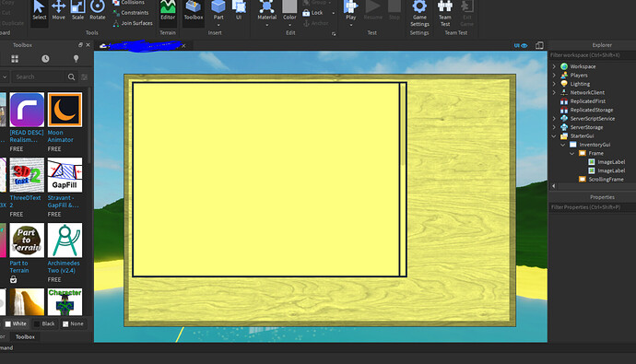Open Game Settings
The height and width of the screenshot is (364, 636).
click(x=419, y=14)
